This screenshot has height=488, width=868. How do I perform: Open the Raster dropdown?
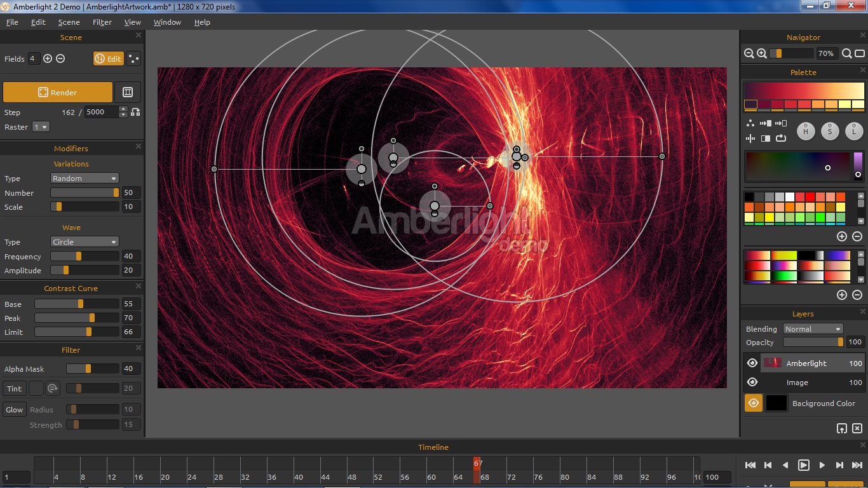click(41, 126)
